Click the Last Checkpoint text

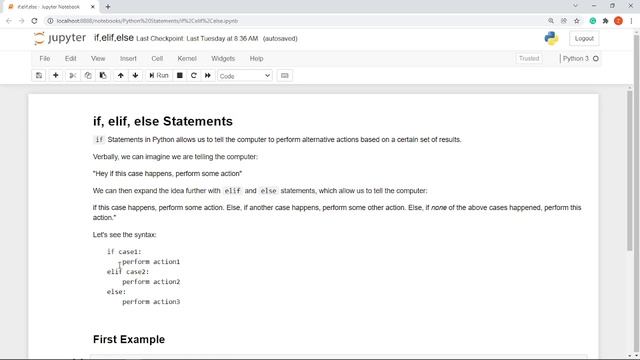point(197,39)
